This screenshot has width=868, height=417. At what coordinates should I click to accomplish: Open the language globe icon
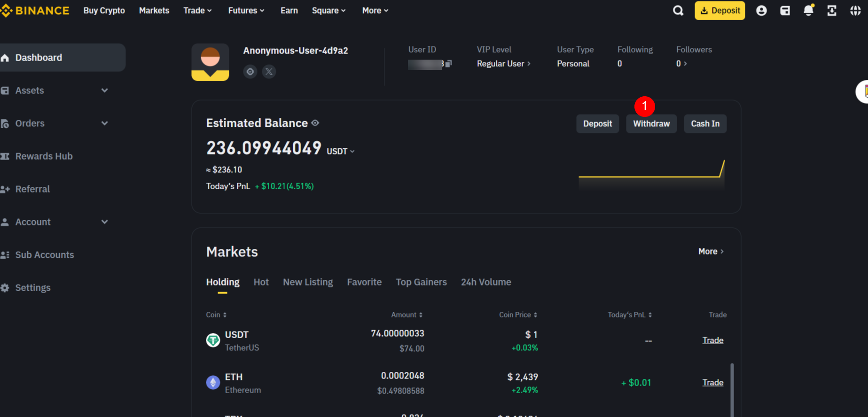[x=855, y=10]
